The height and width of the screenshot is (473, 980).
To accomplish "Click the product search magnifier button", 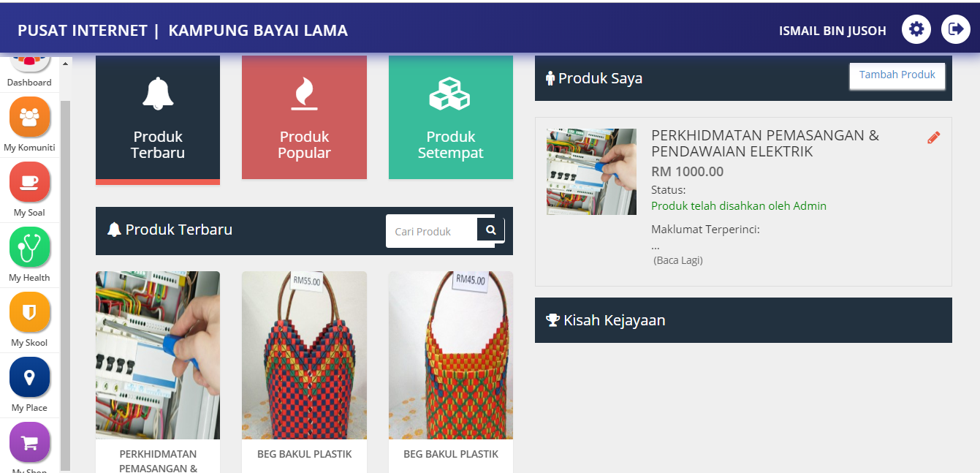I will [491, 230].
